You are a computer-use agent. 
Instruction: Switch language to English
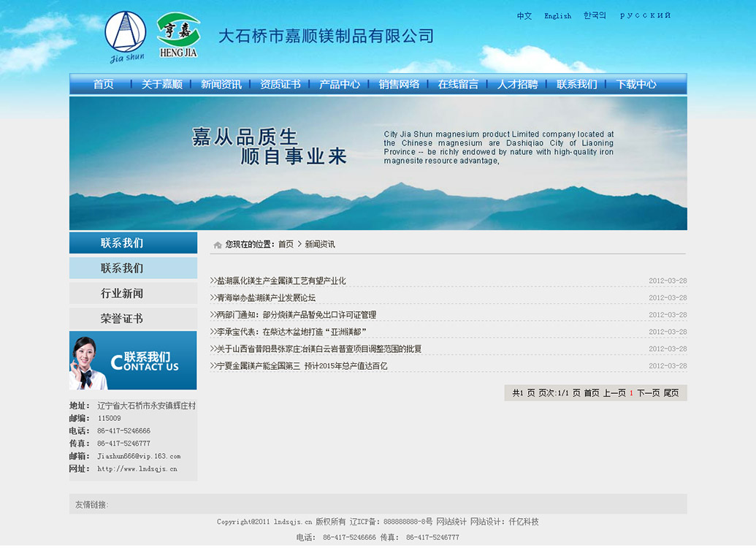tap(557, 16)
